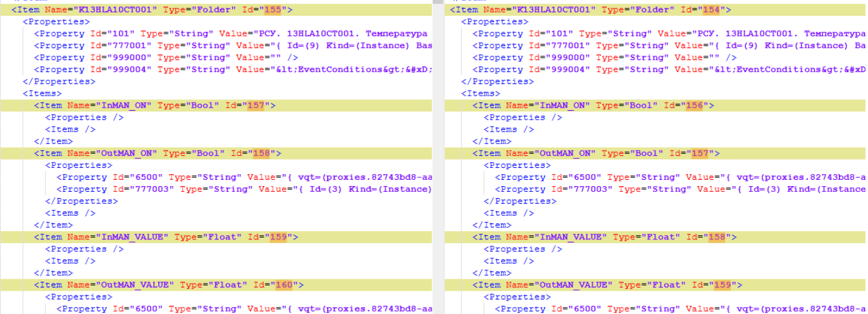Click the opening <Items> tag in left pane
Viewport: 868px width, 314px height.
pyautogui.click(x=42, y=94)
